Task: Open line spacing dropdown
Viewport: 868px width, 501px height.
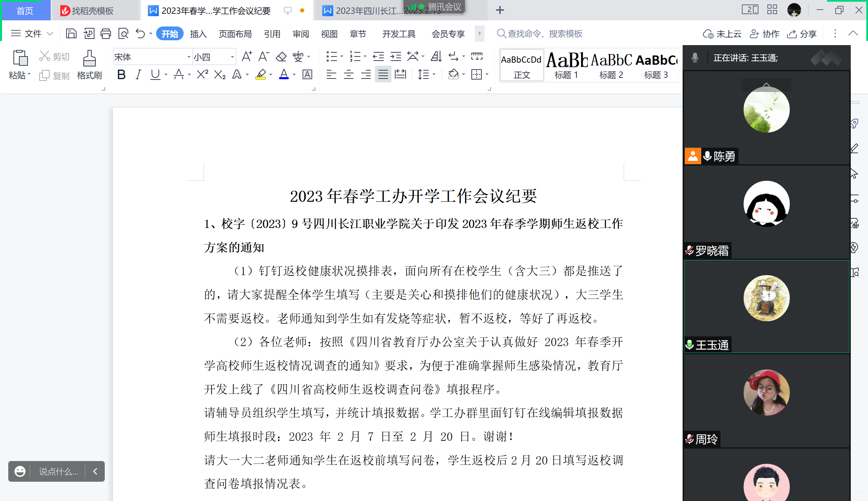Action: (x=434, y=74)
